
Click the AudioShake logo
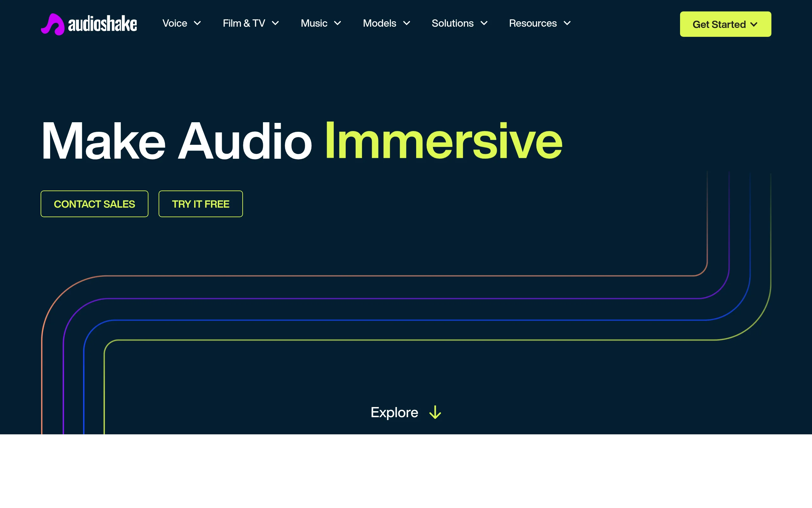point(89,24)
